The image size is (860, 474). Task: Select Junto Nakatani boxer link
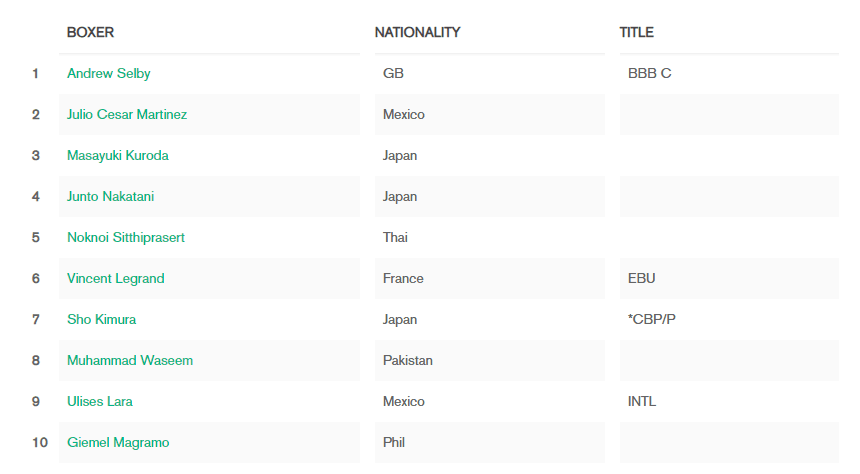coord(110,196)
